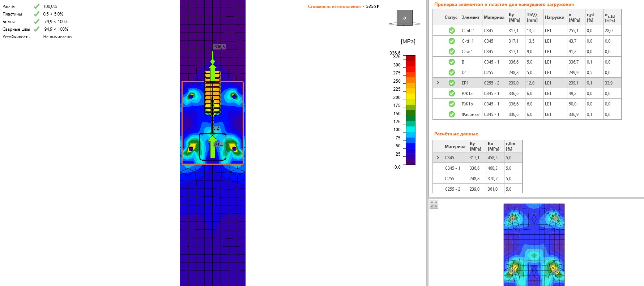
Task: Click green status icon in C-tfl 1 row
Action: (452, 41)
